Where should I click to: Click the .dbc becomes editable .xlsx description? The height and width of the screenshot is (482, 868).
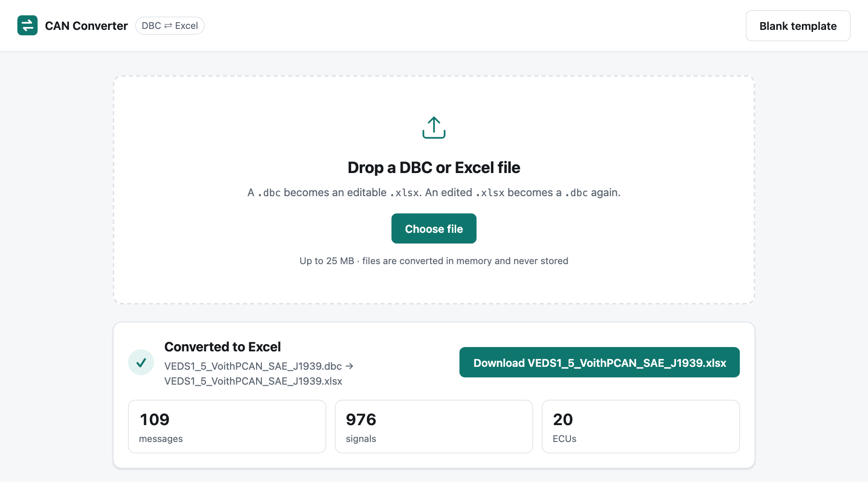[x=434, y=193]
